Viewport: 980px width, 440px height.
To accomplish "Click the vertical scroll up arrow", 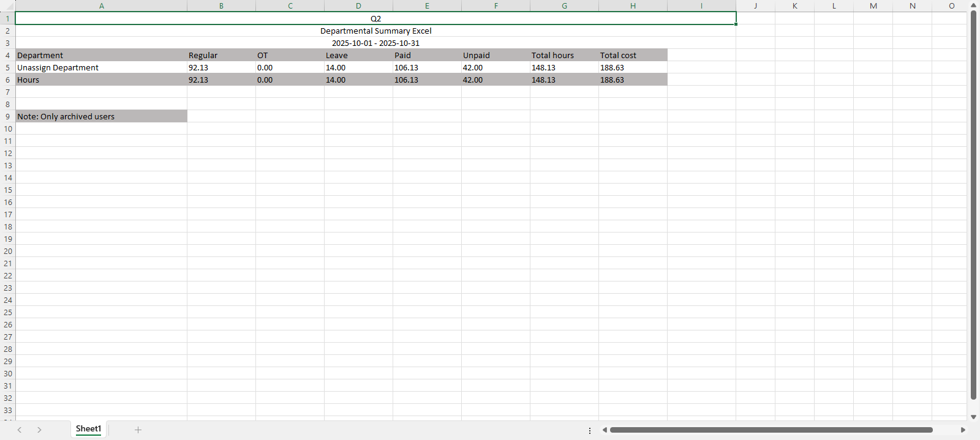I will (973, 6).
